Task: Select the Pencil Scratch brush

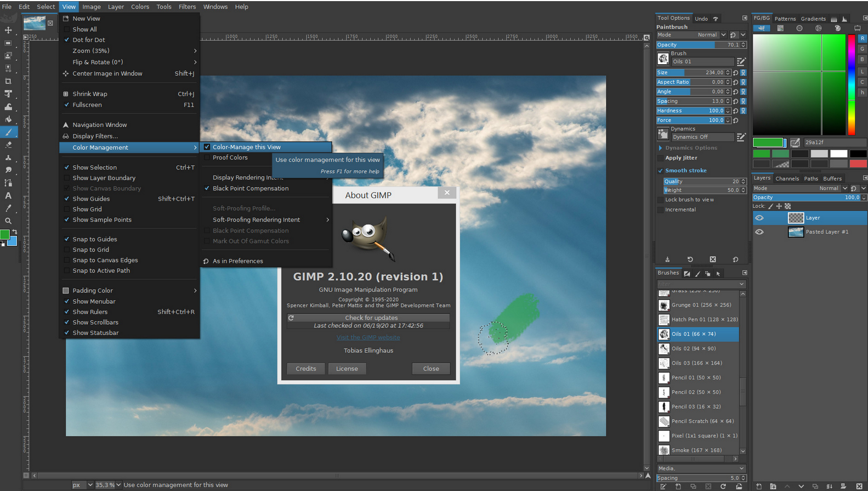Action: [698, 421]
